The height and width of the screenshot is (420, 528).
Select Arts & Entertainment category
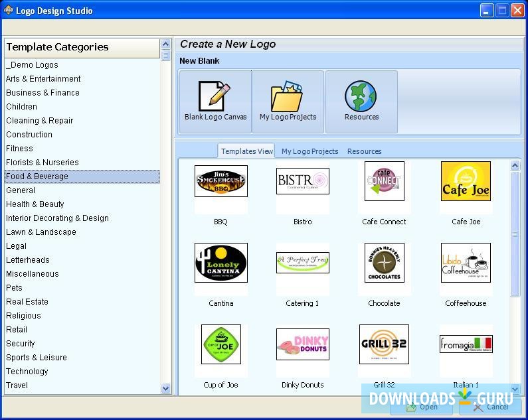point(82,79)
